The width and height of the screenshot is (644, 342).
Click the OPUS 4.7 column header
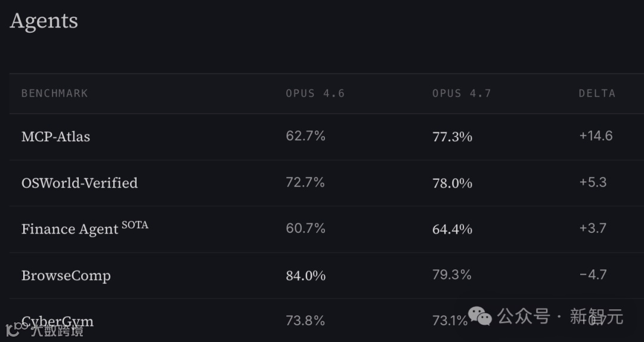(x=462, y=94)
